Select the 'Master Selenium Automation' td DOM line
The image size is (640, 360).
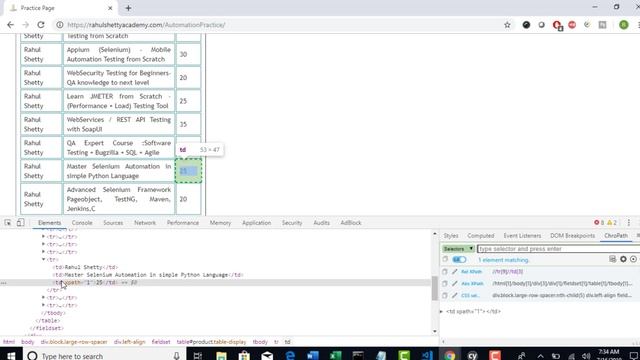(x=148, y=275)
